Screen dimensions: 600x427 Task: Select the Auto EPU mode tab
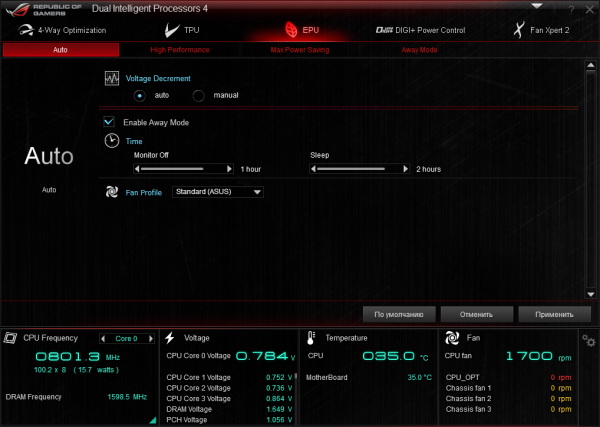[x=60, y=50]
